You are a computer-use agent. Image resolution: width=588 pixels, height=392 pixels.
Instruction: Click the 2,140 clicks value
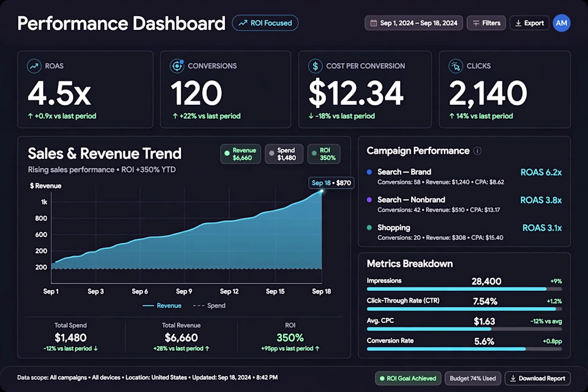click(x=488, y=94)
